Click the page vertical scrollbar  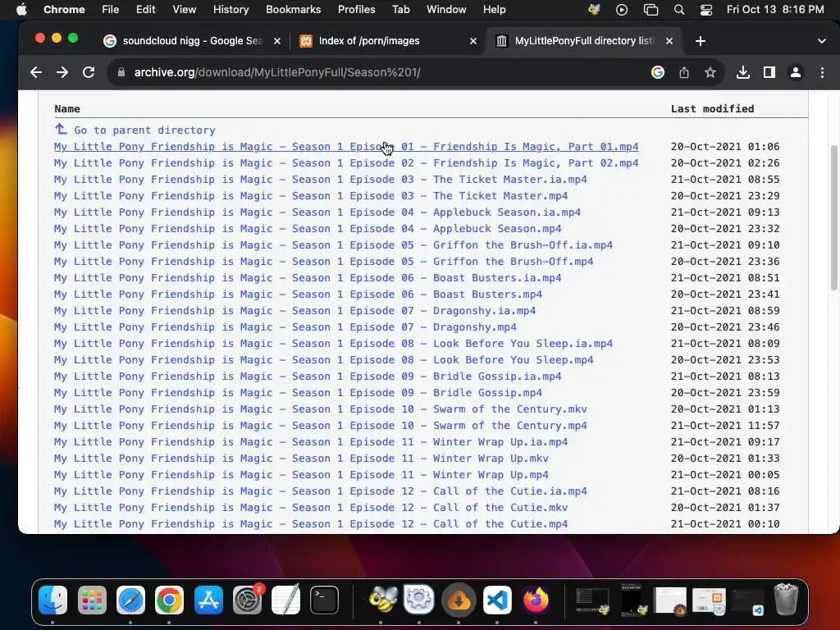(833, 217)
